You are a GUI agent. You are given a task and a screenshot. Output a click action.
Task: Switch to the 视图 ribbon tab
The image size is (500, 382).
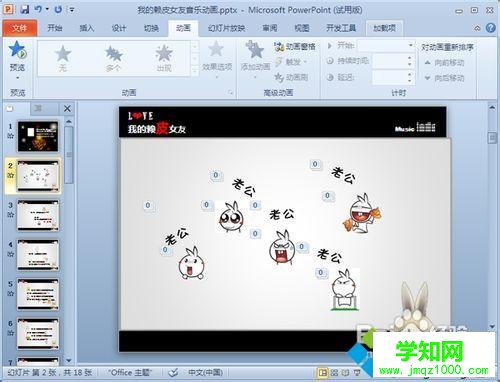click(x=302, y=28)
